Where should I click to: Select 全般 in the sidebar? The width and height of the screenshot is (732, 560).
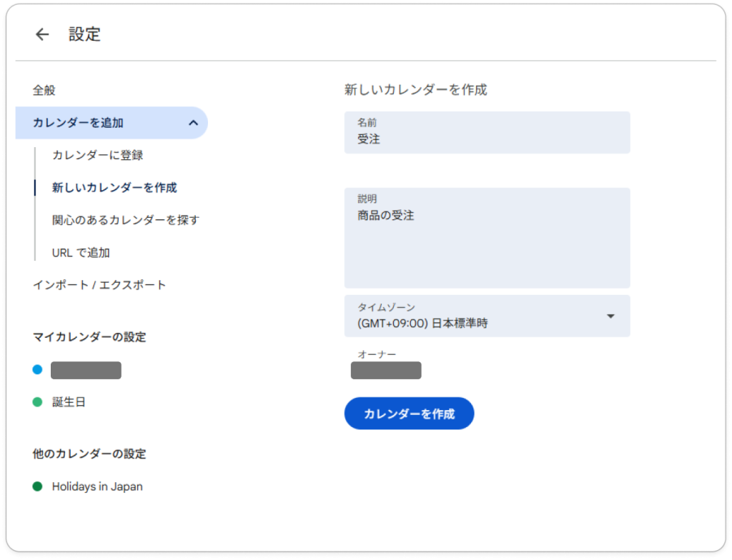[41, 90]
